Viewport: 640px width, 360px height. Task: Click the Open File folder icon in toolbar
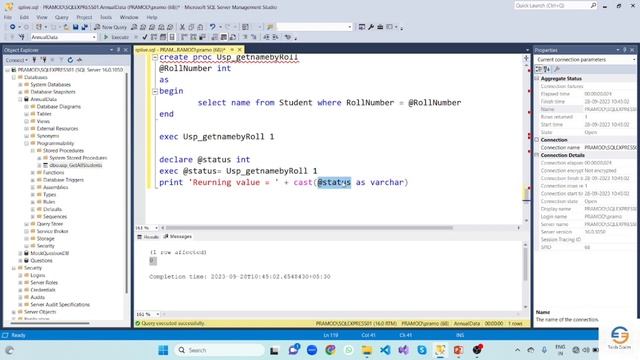(x=66, y=27)
